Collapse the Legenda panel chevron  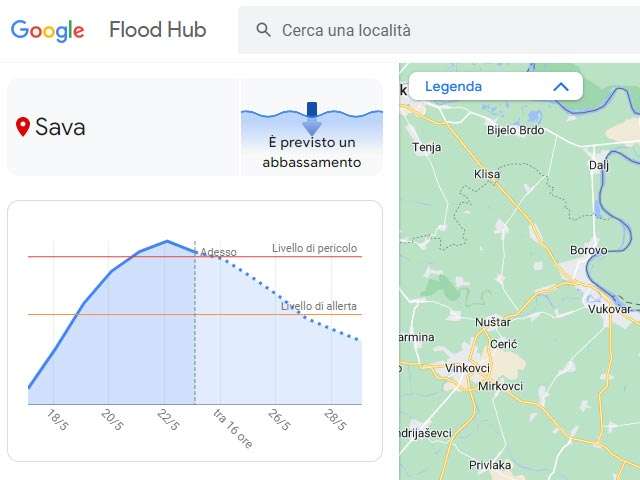[561, 87]
